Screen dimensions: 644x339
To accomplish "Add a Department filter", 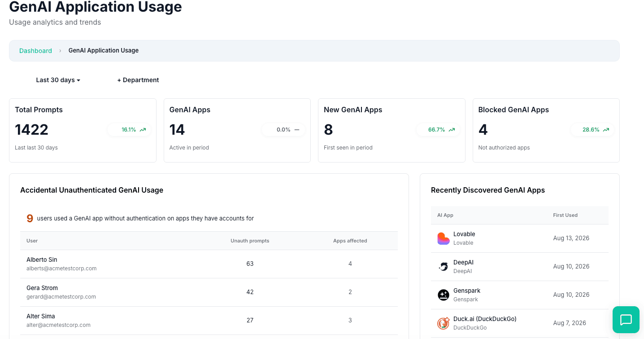I will [x=138, y=80].
